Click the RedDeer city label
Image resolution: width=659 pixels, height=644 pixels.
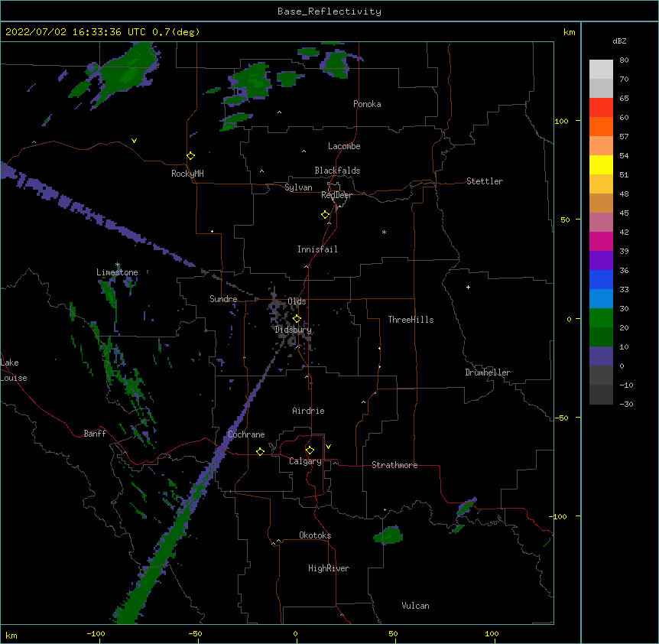point(336,195)
